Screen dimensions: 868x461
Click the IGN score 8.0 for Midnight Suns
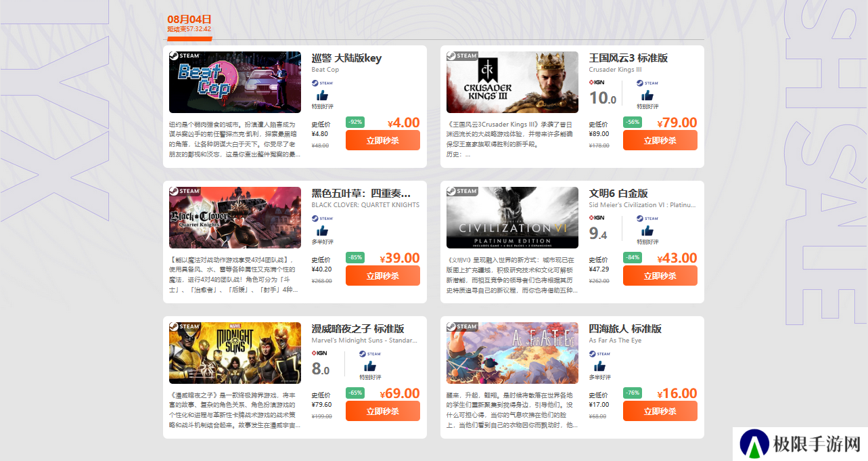(x=321, y=369)
